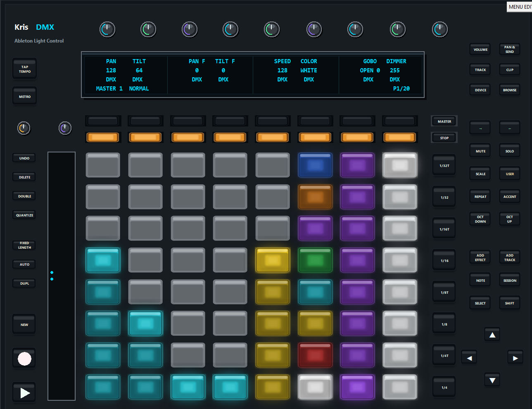Click the UNDO button
532x409 pixels.
(x=24, y=158)
